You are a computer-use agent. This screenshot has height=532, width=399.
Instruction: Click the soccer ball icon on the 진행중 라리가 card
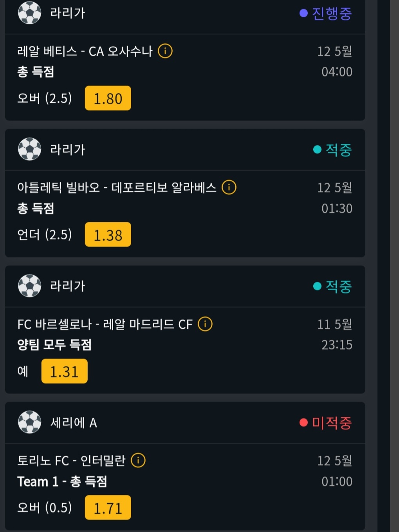(x=29, y=13)
